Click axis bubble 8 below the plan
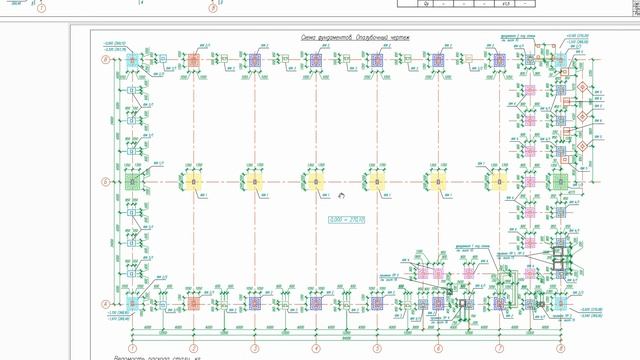Screen dimensions: 640x360 coord(561,349)
